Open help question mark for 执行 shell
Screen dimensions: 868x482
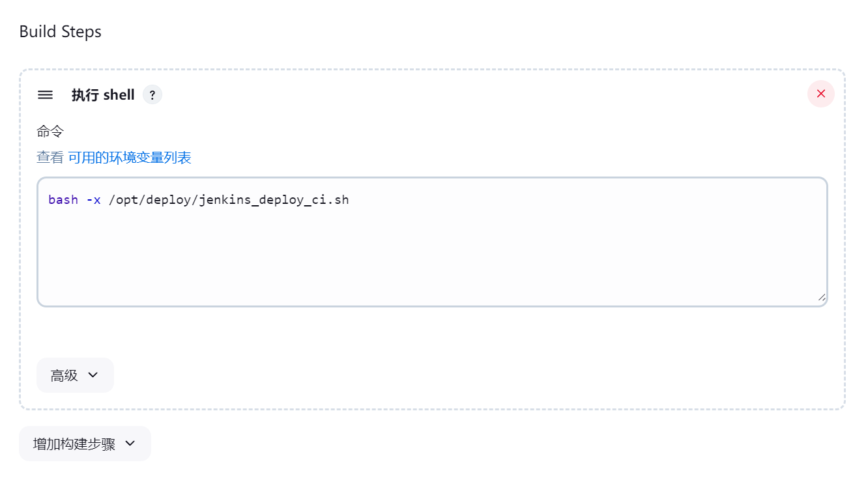[x=152, y=95]
